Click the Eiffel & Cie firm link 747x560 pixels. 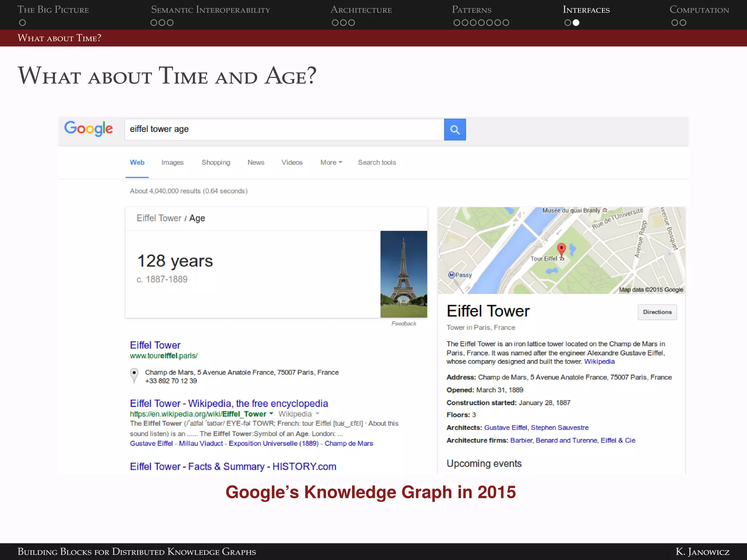(618, 440)
